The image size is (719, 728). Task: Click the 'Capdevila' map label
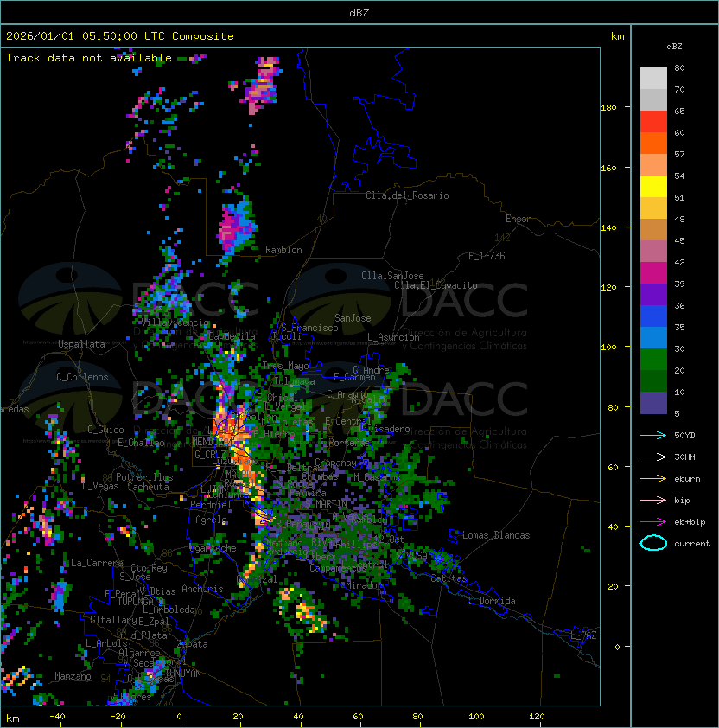click(232, 336)
